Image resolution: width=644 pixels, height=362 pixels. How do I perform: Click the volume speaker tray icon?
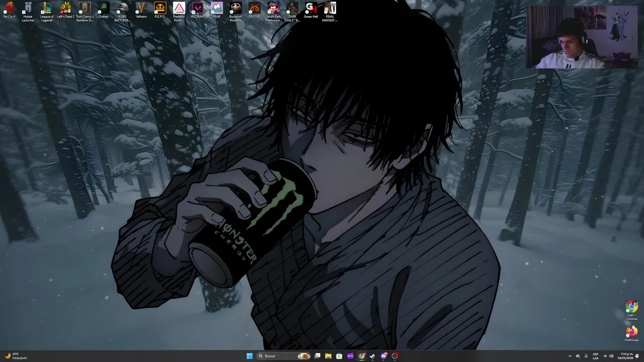point(611,356)
